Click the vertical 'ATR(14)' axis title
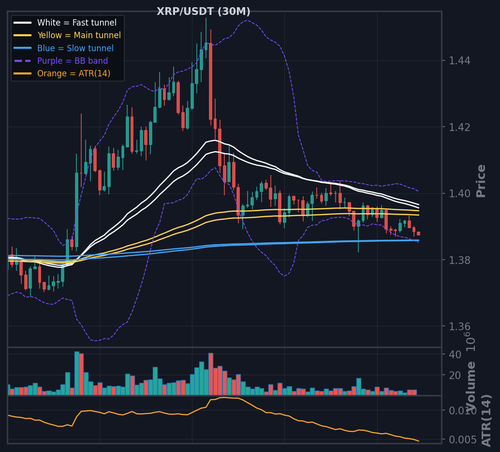This screenshot has height=452, width=500. tap(486, 421)
